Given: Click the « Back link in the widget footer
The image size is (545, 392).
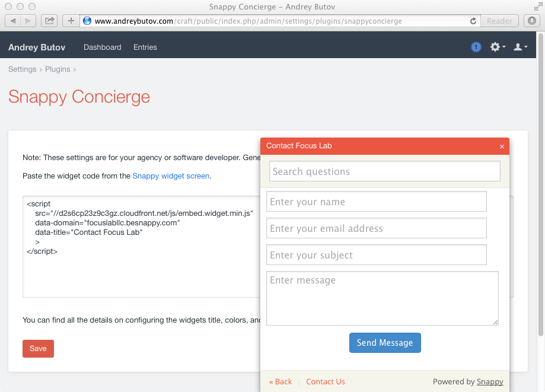Looking at the screenshot, I should [x=281, y=381].
